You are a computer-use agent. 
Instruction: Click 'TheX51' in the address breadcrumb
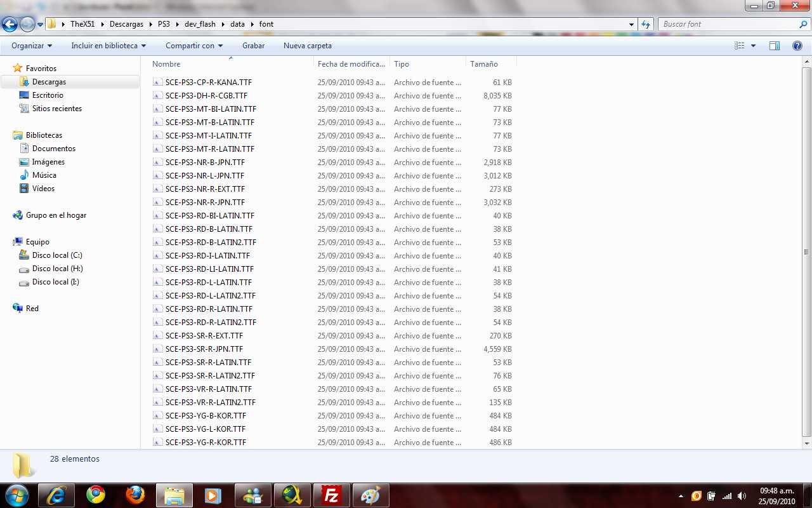click(82, 24)
